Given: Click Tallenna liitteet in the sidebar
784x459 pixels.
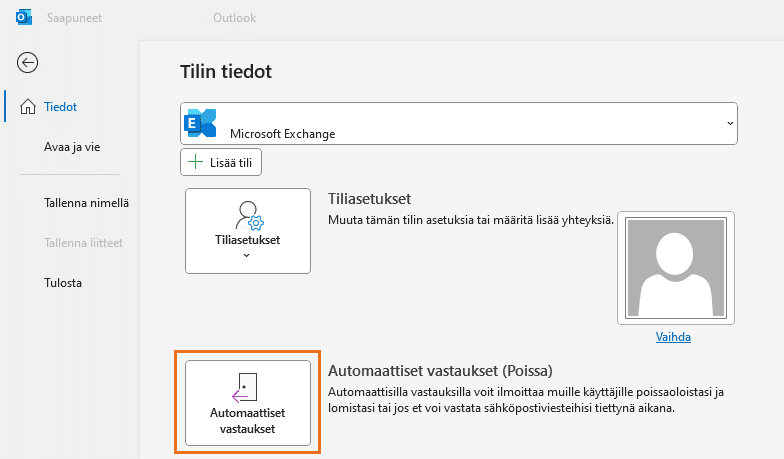Looking at the screenshot, I should click(x=84, y=243).
